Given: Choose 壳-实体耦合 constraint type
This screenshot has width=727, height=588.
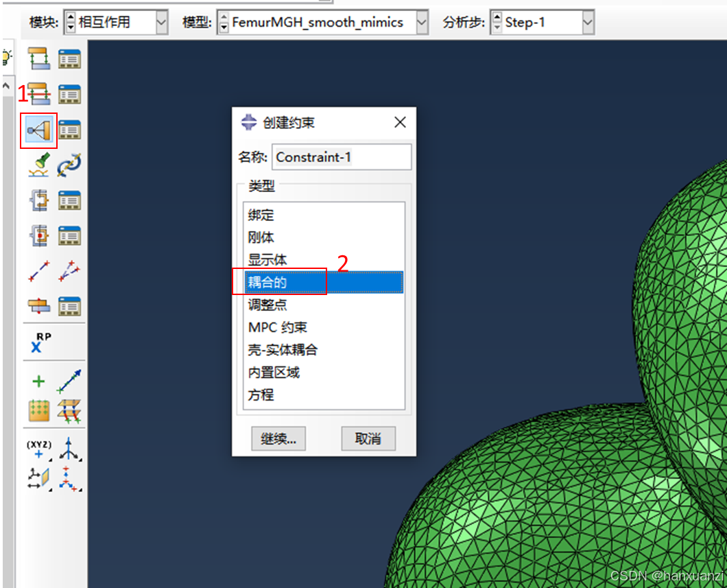Looking at the screenshot, I should click(324, 350).
